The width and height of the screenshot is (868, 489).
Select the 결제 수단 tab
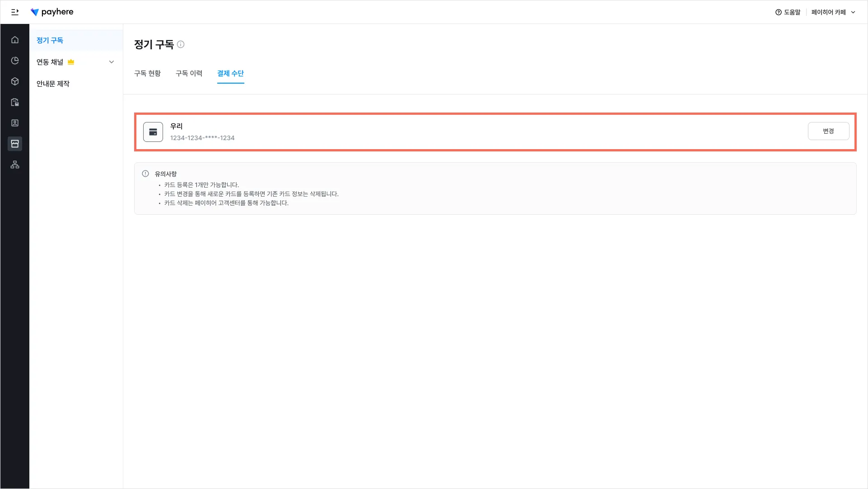click(x=230, y=73)
